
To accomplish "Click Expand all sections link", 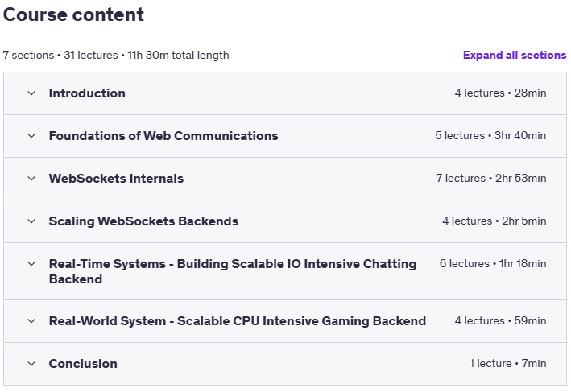I will point(515,55).
